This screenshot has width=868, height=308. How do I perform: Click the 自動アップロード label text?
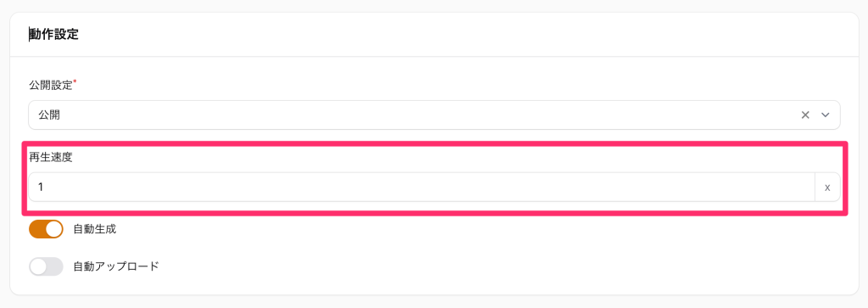pyautogui.click(x=116, y=266)
